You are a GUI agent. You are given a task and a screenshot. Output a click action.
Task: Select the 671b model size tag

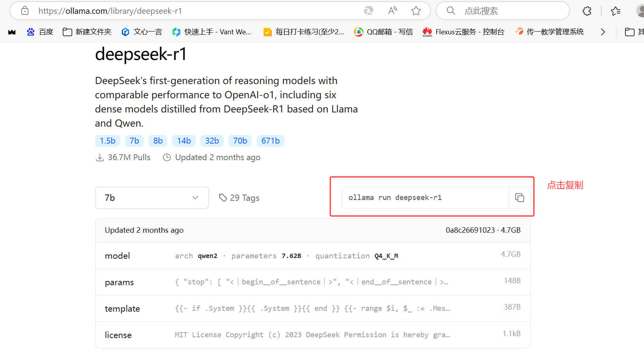coord(270,141)
